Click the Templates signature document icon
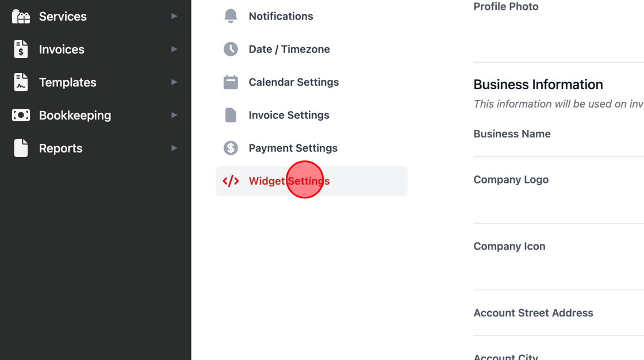Screen dimensions: 644x360 tap(21, 82)
